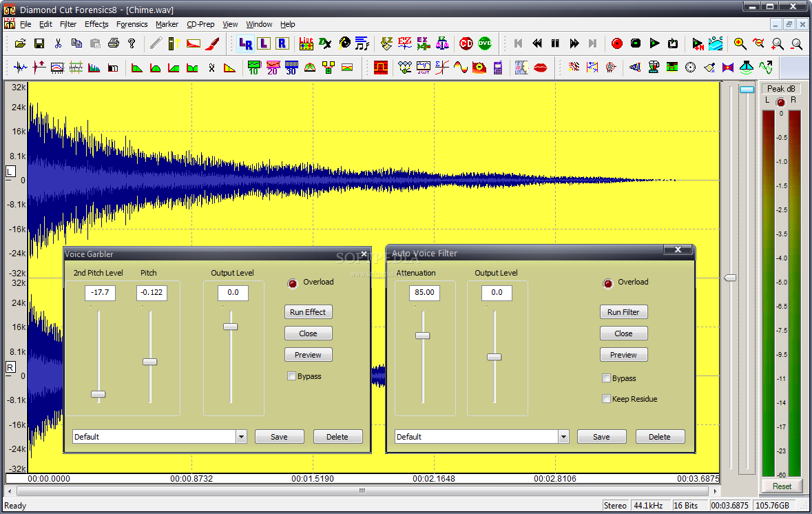Click the Run Filter button
This screenshot has height=514, width=812.
pos(623,312)
